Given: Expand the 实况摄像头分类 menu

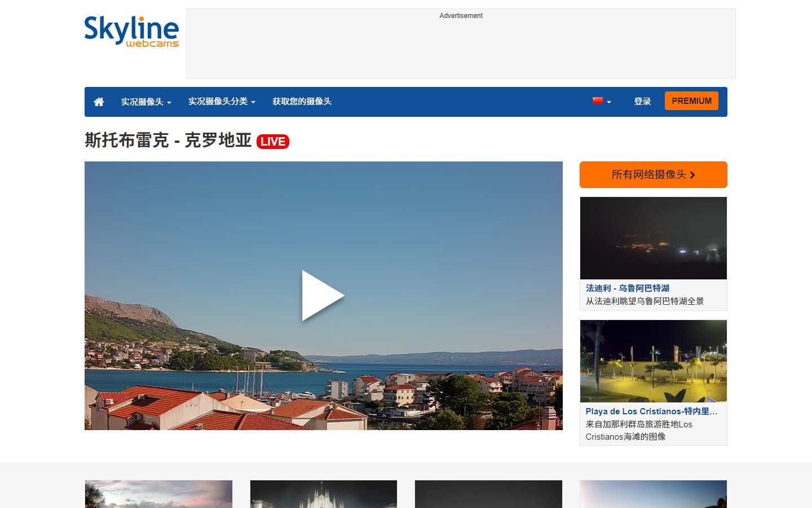Looking at the screenshot, I should coord(222,102).
